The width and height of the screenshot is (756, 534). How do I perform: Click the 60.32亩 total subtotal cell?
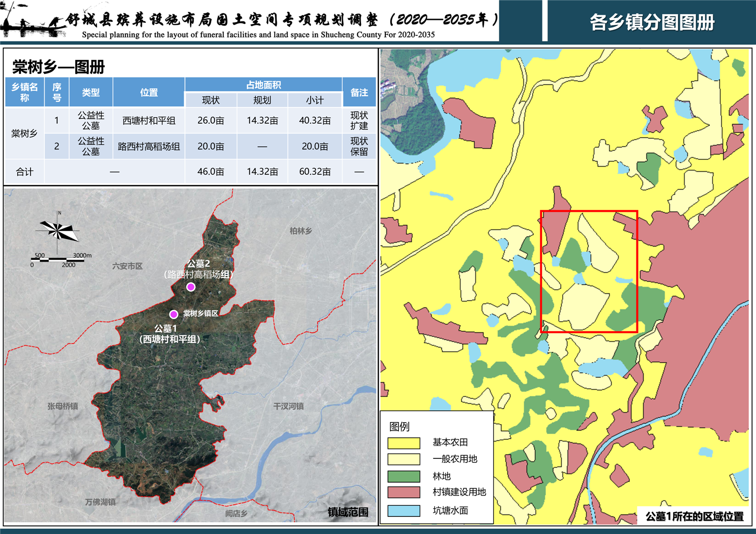(x=314, y=172)
